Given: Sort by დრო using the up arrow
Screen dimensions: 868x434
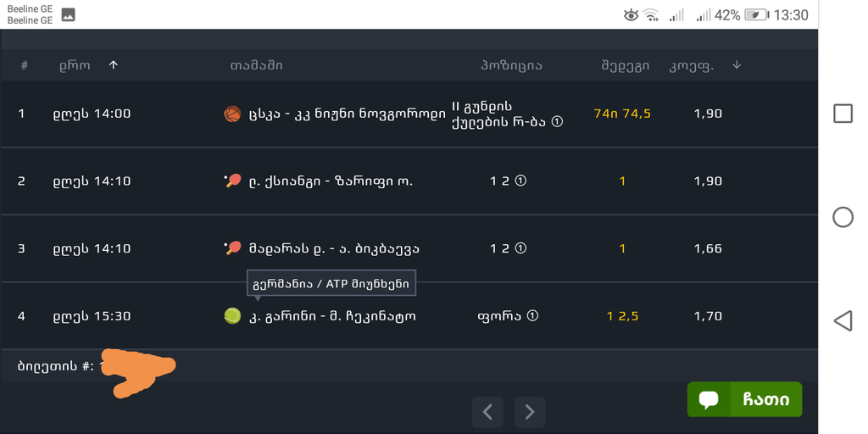Looking at the screenshot, I should pyautogui.click(x=114, y=65).
